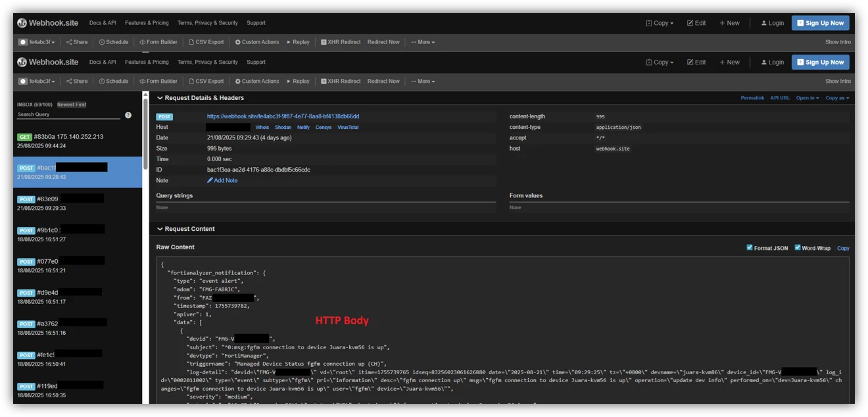
Task: Select the GET #83b0a request from 175.140.252.213
Action: click(x=78, y=141)
